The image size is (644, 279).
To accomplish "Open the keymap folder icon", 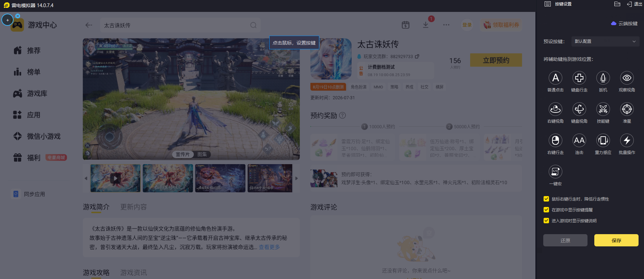I will [617, 4].
